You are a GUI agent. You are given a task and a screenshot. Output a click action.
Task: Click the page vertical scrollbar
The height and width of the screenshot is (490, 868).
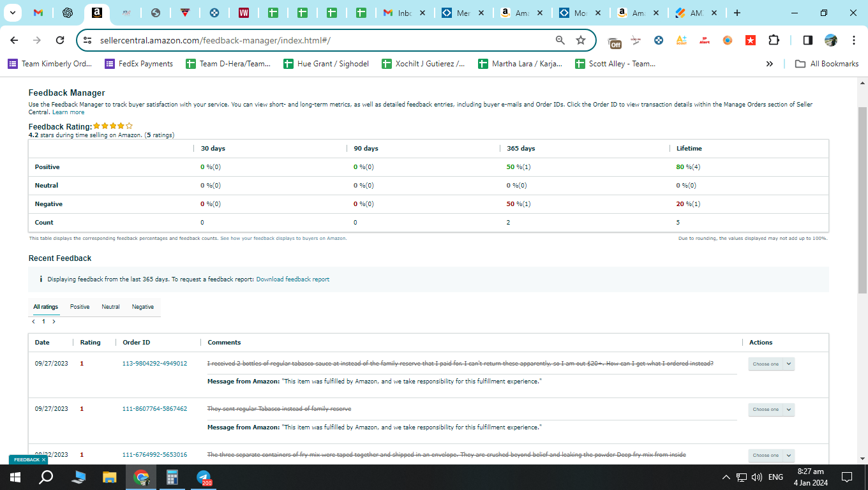(862, 199)
